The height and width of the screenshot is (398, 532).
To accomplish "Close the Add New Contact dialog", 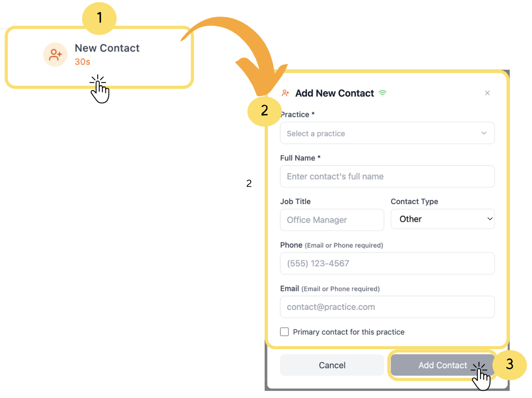I will tap(487, 93).
